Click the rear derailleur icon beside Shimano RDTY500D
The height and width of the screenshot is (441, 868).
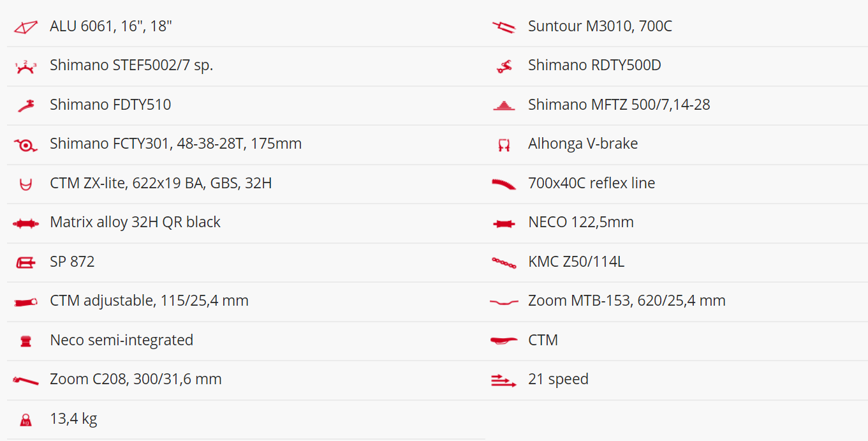504,66
